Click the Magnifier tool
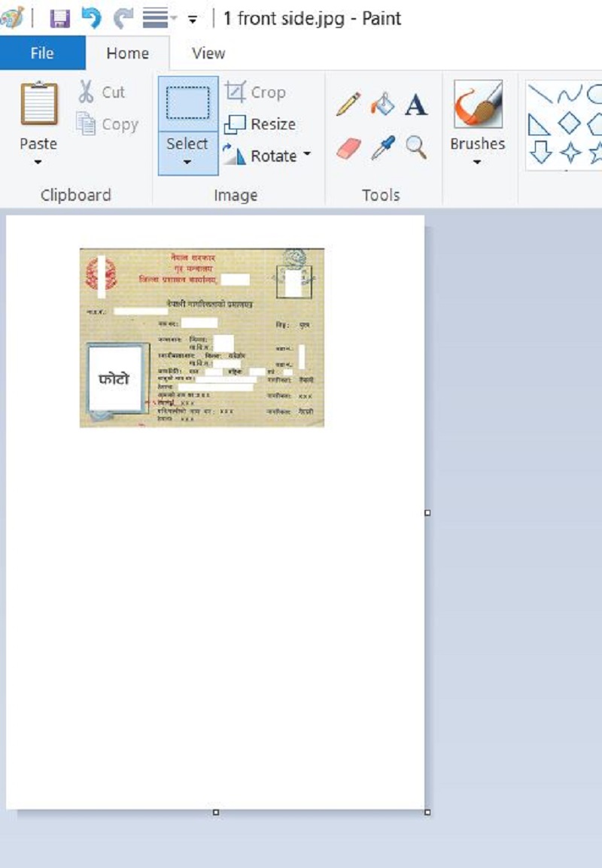Image resolution: width=602 pixels, height=868 pixels. coord(416,147)
